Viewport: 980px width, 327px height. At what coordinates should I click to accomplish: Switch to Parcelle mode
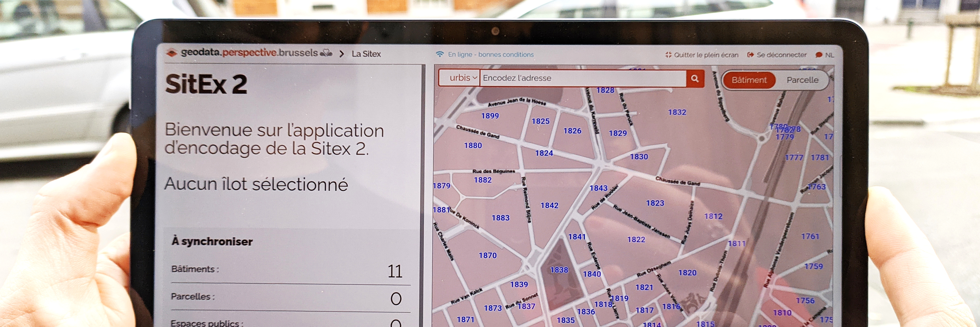coord(802,80)
